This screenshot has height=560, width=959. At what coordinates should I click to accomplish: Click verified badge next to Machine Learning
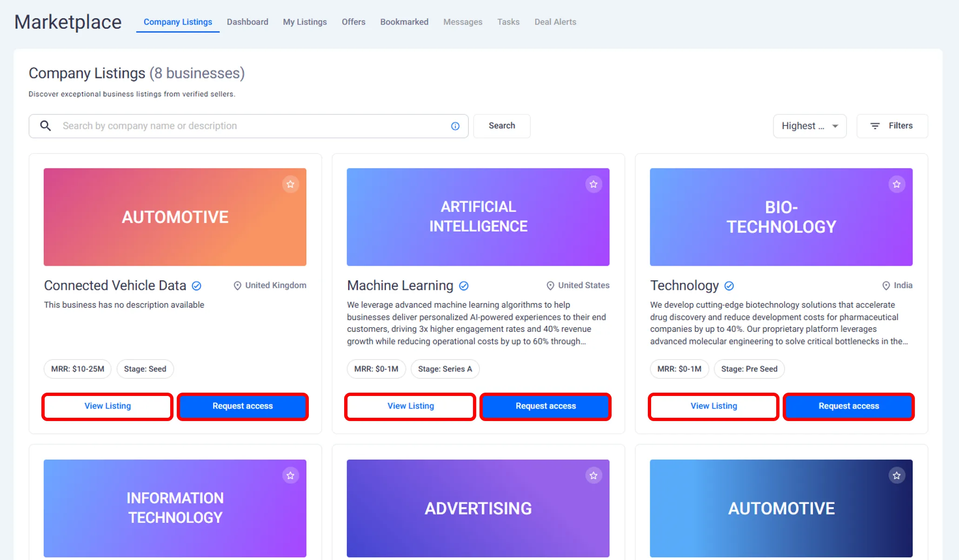464,286
